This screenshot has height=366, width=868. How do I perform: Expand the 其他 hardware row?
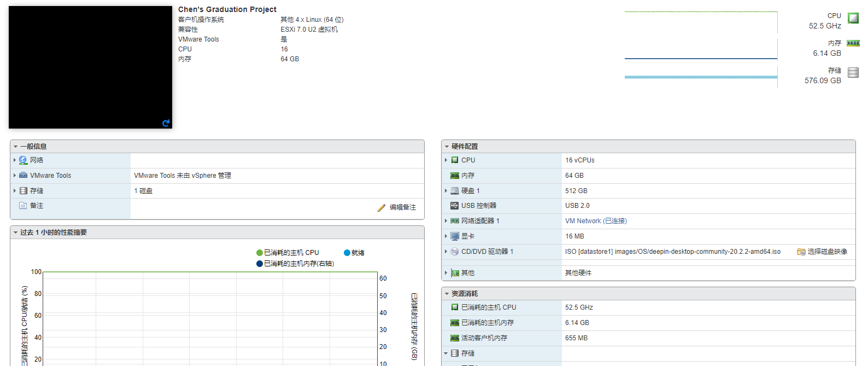tap(446, 272)
